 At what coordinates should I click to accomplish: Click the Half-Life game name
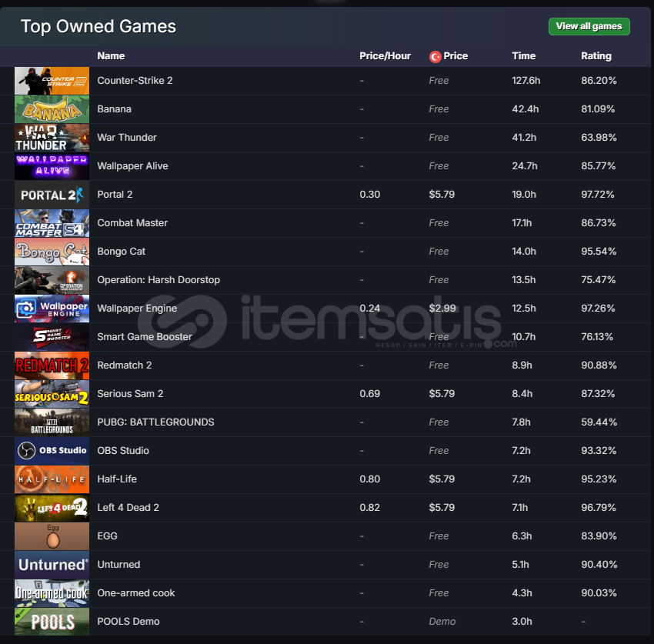pos(117,479)
